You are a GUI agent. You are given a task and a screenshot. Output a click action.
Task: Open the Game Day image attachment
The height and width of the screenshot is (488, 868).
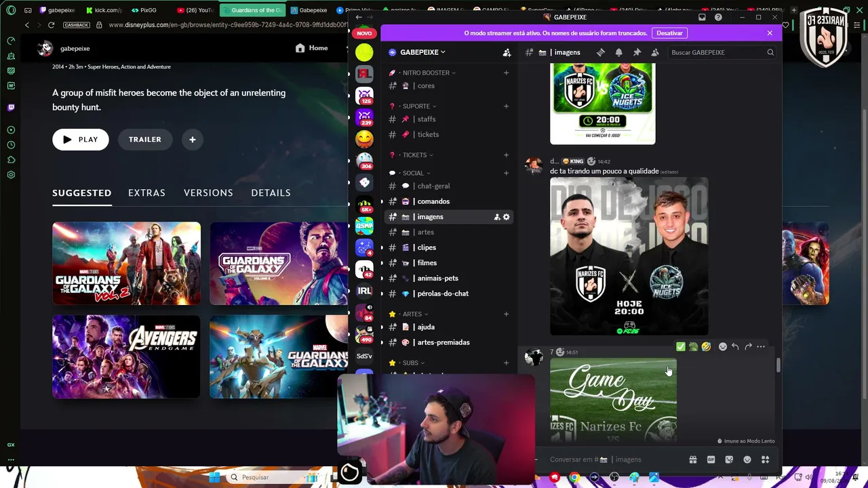(x=613, y=401)
